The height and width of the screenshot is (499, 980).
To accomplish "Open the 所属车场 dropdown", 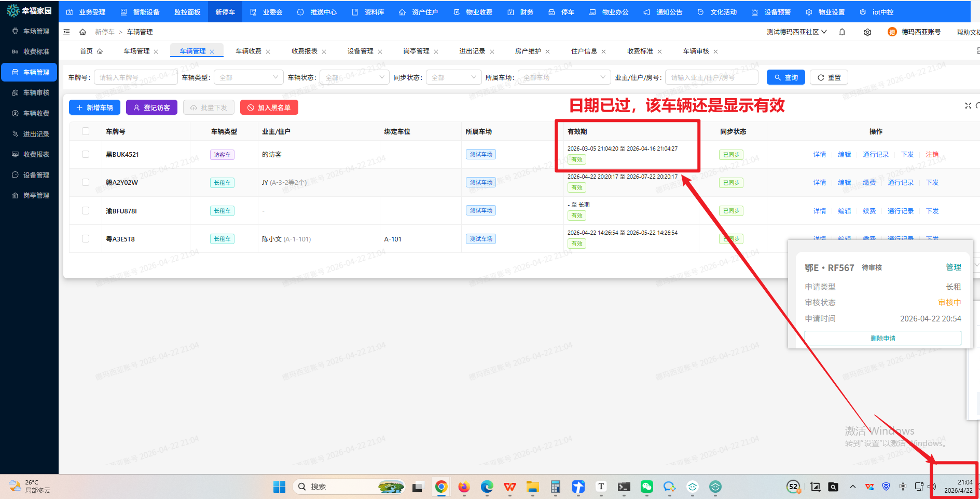I will click(x=563, y=77).
